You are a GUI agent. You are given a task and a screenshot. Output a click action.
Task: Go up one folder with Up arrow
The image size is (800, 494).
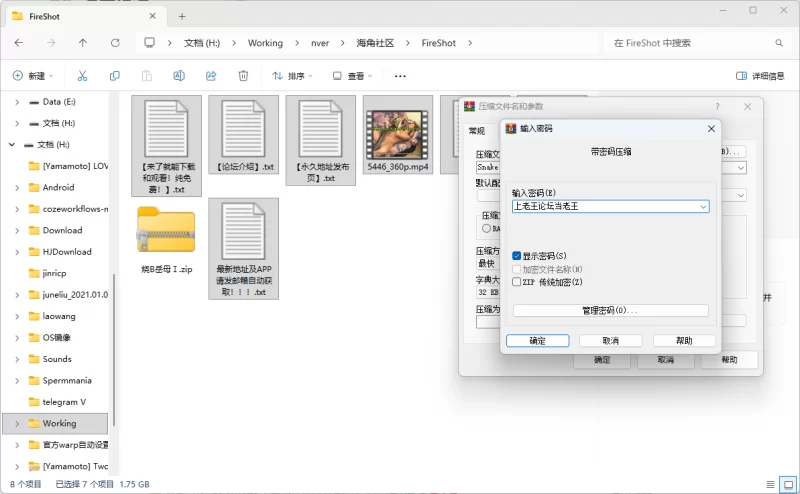pos(83,43)
